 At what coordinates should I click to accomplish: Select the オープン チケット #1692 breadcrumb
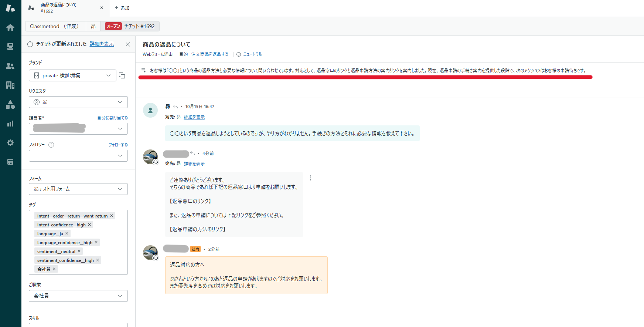130,26
